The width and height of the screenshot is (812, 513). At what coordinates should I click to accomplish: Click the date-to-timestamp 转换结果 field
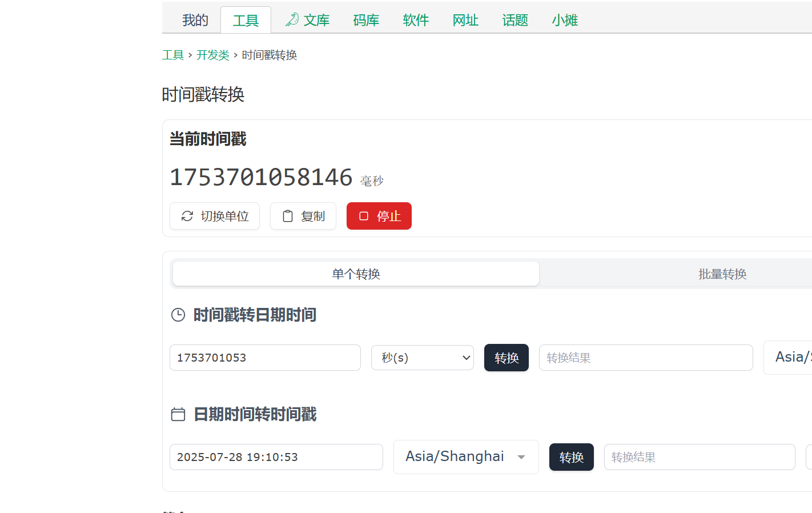coord(700,457)
